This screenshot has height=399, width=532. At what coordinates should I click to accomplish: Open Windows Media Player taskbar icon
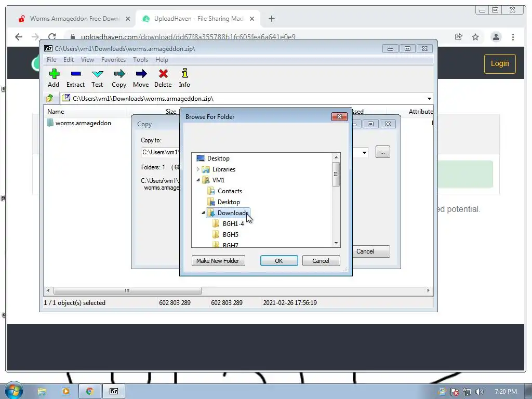click(66, 392)
